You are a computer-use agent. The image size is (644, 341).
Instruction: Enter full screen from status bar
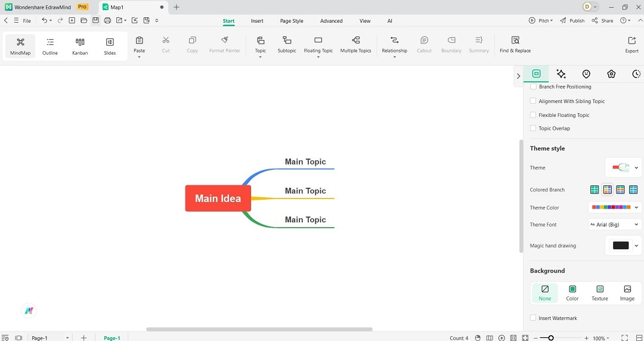point(624,337)
